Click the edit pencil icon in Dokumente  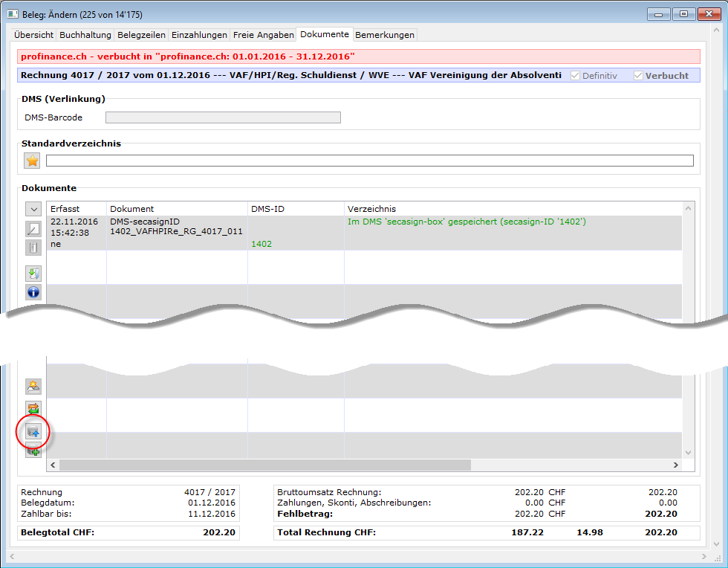[x=33, y=229]
